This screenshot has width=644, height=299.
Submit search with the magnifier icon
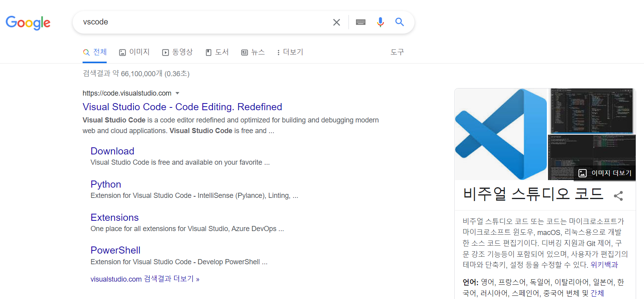(399, 22)
